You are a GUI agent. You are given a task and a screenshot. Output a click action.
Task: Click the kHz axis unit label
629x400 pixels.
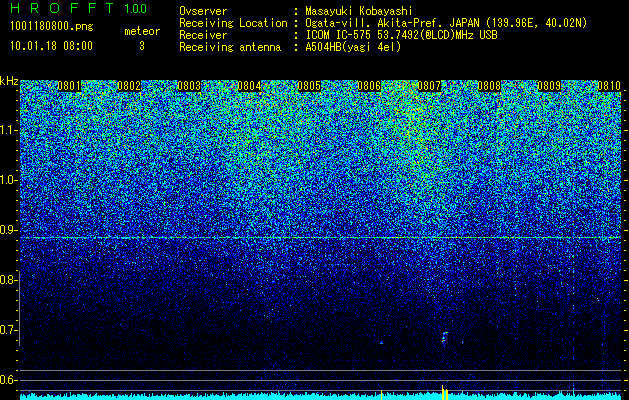[9, 81]
